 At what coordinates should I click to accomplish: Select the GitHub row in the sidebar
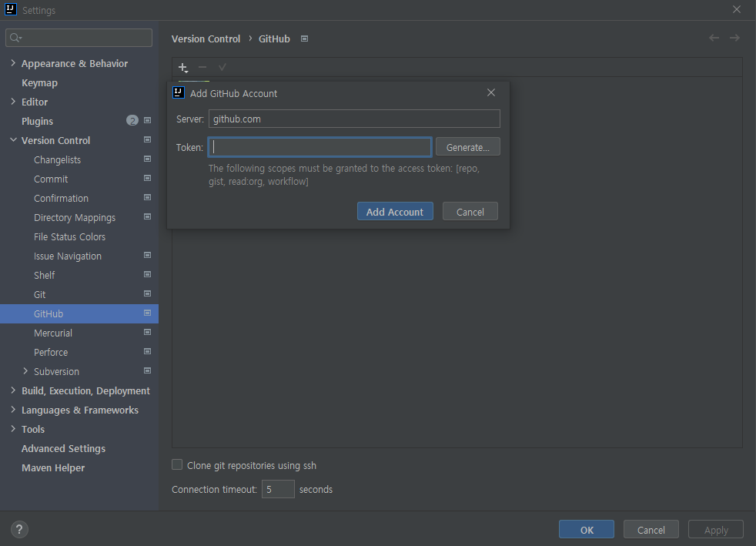(x=79, y=313)
